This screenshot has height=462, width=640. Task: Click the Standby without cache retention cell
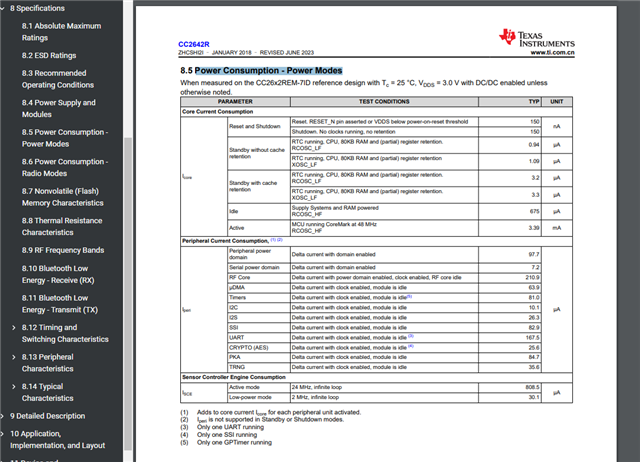259,153
